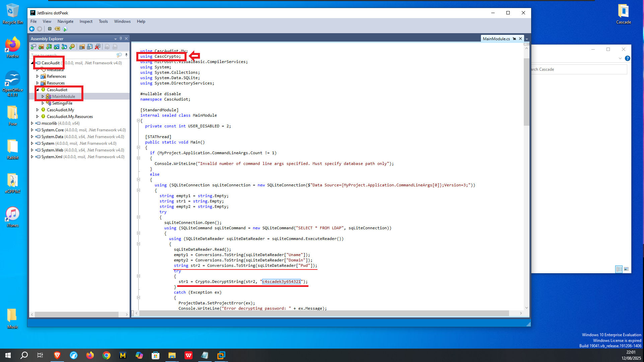Viewport: 644px width, 362px height.
Task: Select the CascAudiot.My.Resources namespace
Action: click(70, 117)
